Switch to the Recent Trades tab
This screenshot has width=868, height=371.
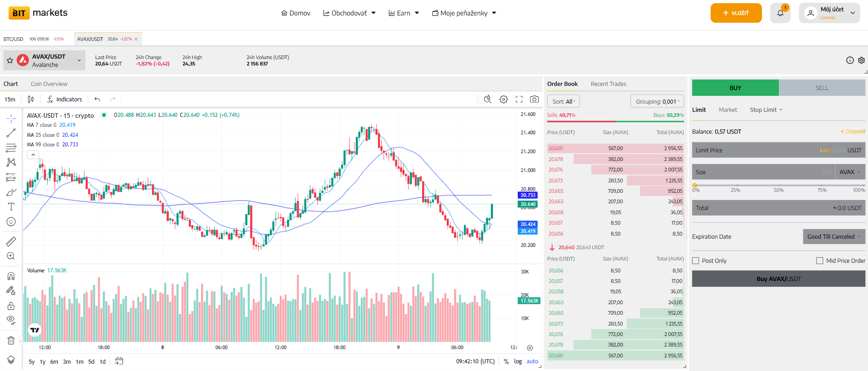point(608,84)
